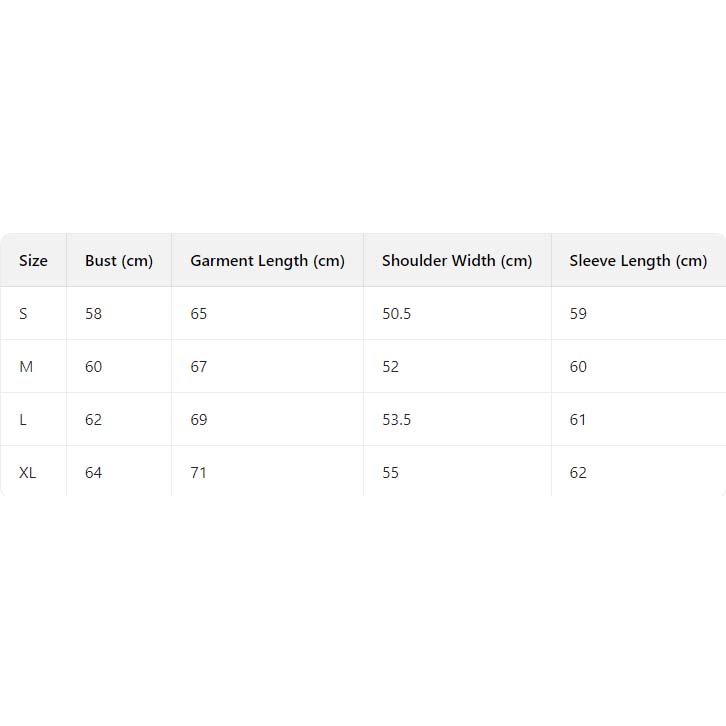
Task: Click garment length value 71
Action: (198, 473)
